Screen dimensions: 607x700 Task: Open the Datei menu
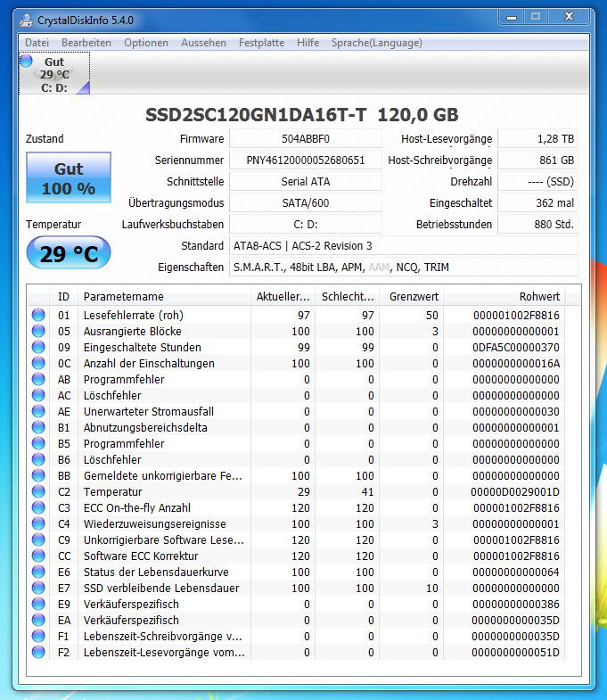(37, 43)
